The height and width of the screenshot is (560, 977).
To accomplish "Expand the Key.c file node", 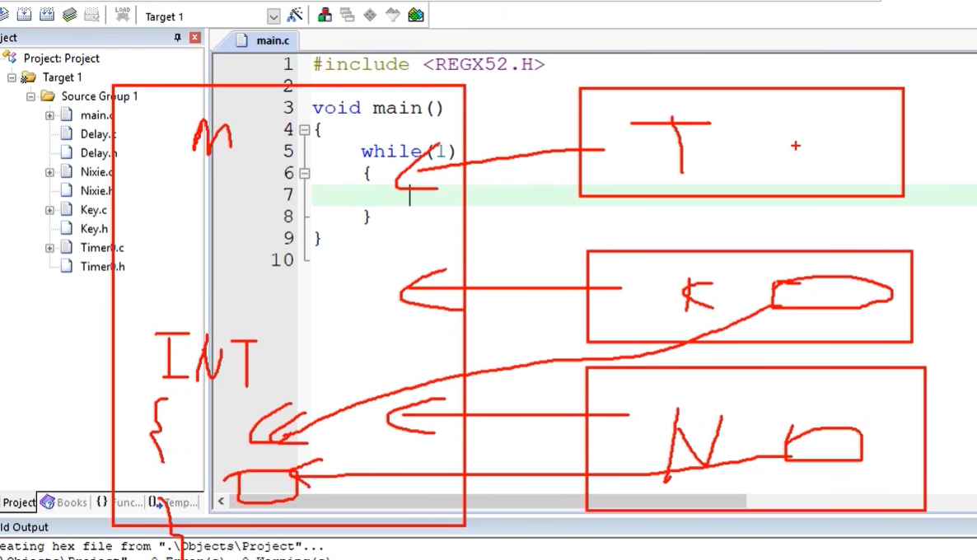I will click(x=50, y=210).
